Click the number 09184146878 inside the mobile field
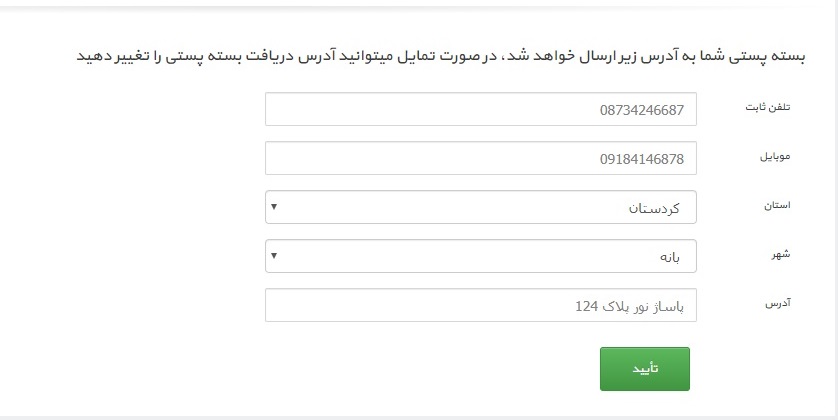 (641, 159)
